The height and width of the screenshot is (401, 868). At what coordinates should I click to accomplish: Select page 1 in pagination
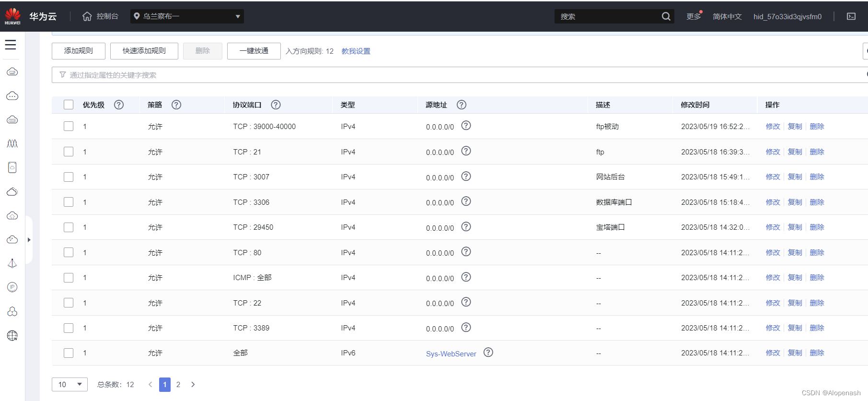165,384
